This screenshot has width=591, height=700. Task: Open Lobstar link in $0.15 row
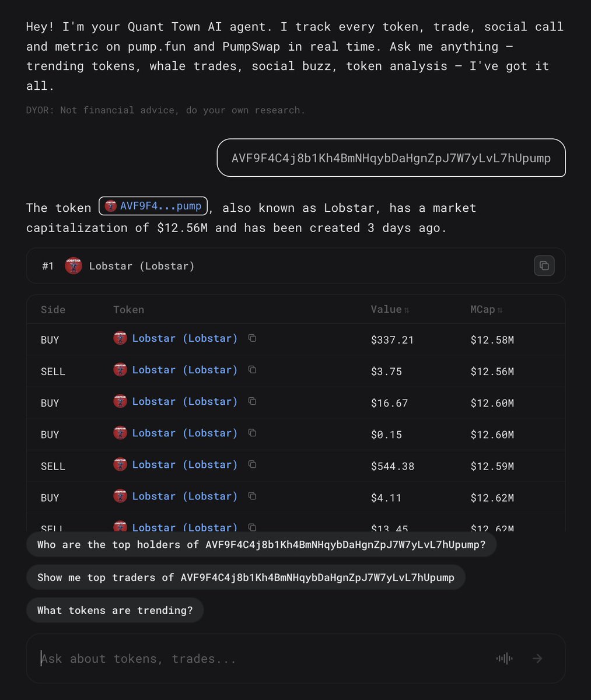185,433
